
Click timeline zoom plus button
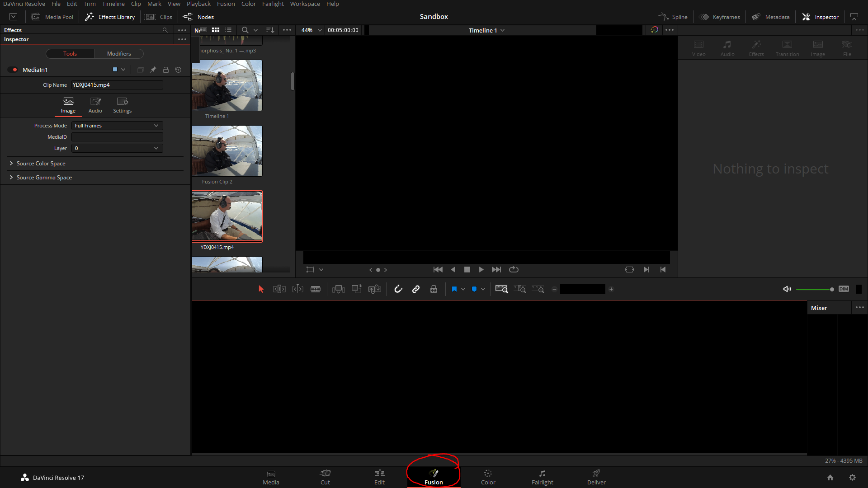click(611, 289)
